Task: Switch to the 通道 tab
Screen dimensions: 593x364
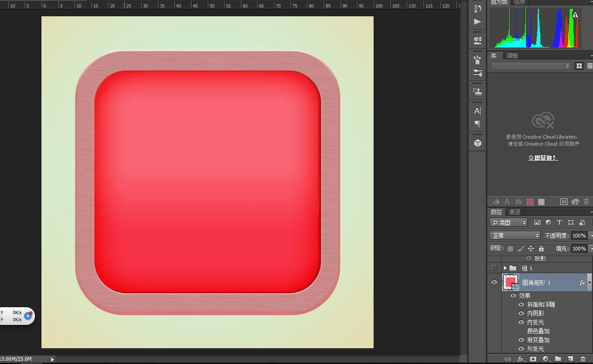Action: click(x=514, y=212)
